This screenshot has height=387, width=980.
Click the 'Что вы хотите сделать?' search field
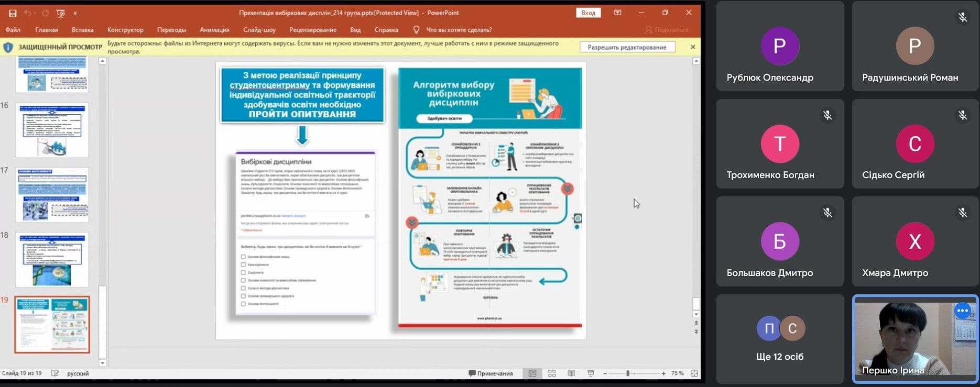tap(459, 30)
